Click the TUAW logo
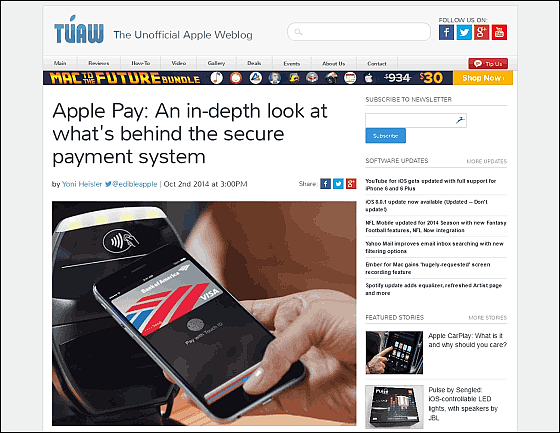 [79, 30]
